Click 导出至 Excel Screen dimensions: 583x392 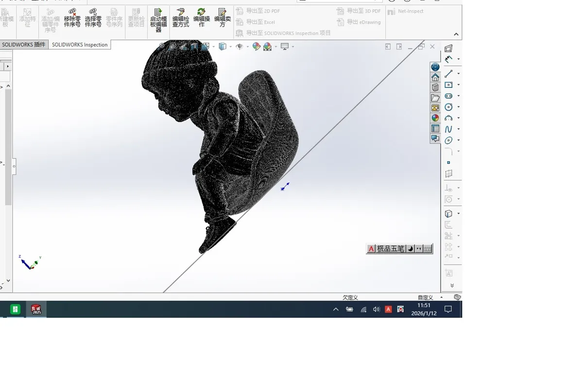(256, 22)
